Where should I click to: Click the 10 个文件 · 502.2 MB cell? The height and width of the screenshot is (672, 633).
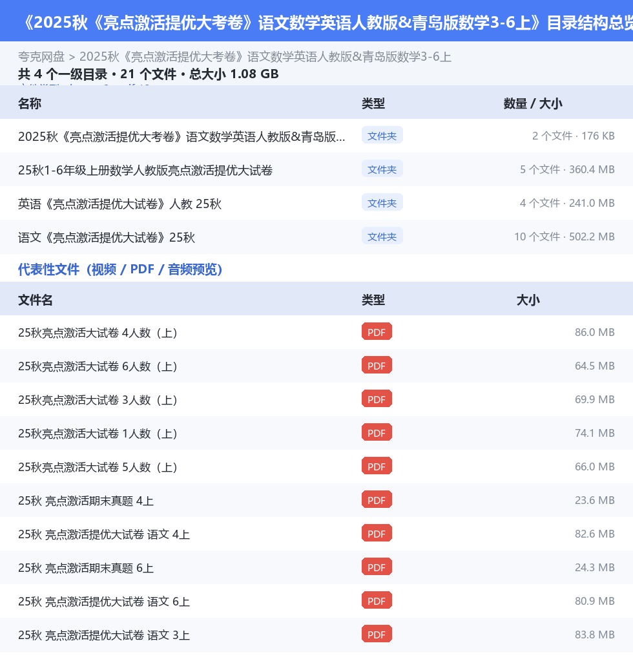click(x=565, y=236)
